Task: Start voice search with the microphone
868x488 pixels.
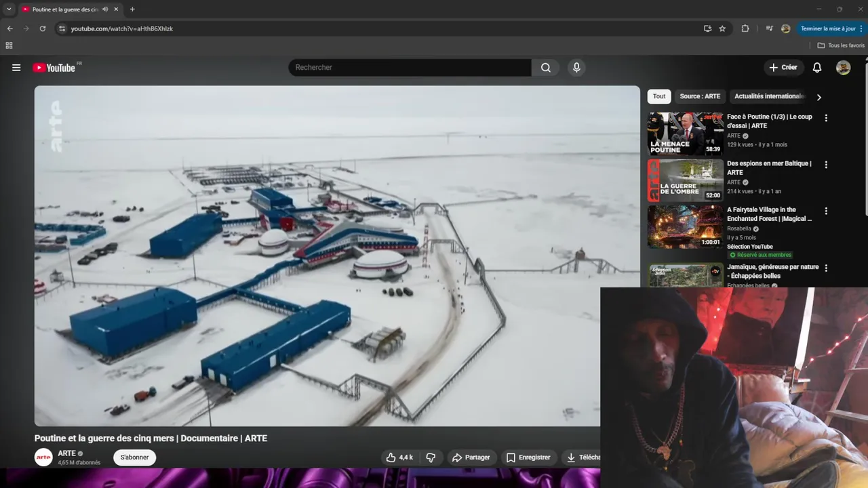Action: tap(576, 68)
